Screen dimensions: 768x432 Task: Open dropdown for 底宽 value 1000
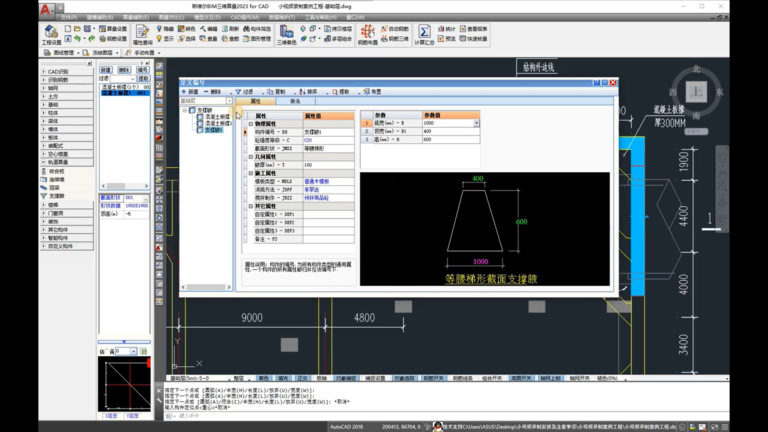476,123
